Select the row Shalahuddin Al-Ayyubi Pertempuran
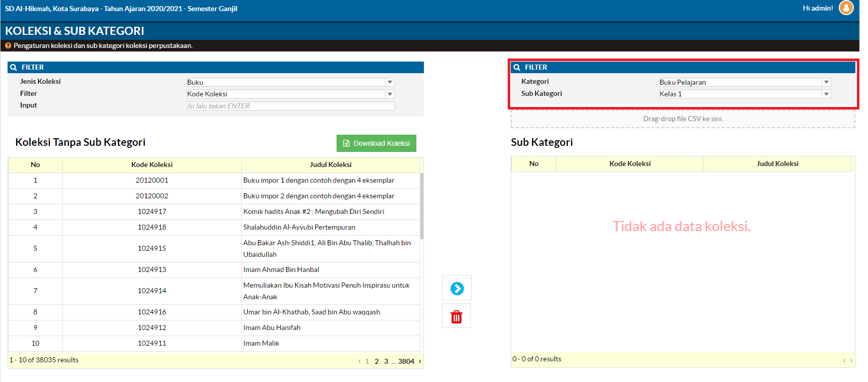 (214, 228)
